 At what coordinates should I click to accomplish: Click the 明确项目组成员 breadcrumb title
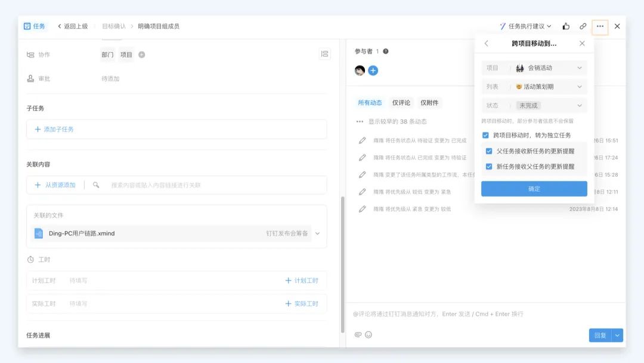(159, 26)
